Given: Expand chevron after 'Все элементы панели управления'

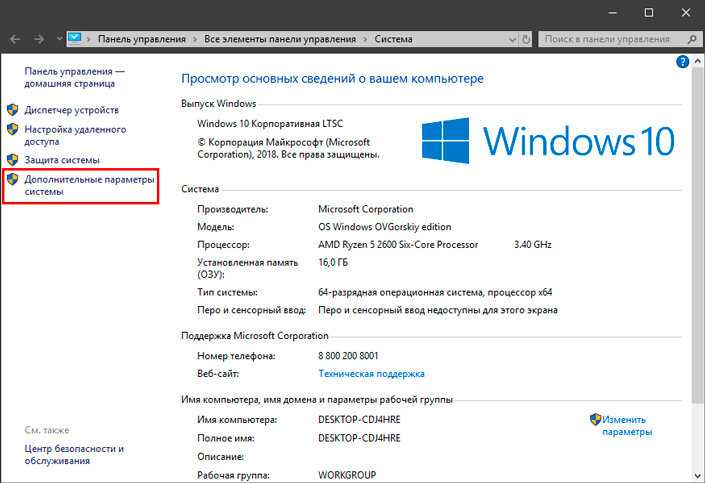Looking at the screenshot, I should coord(365,40).
